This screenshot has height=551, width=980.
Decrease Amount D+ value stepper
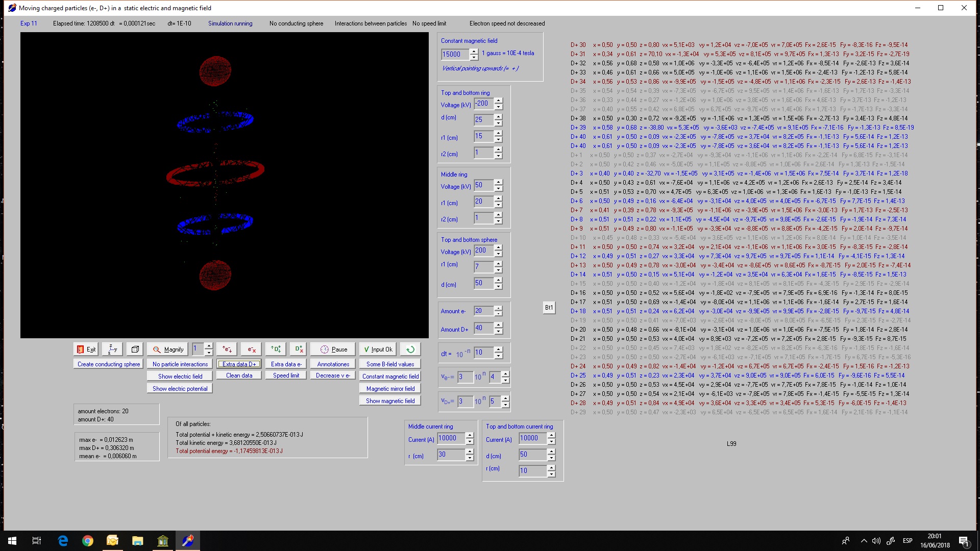[x=499, y=332]
